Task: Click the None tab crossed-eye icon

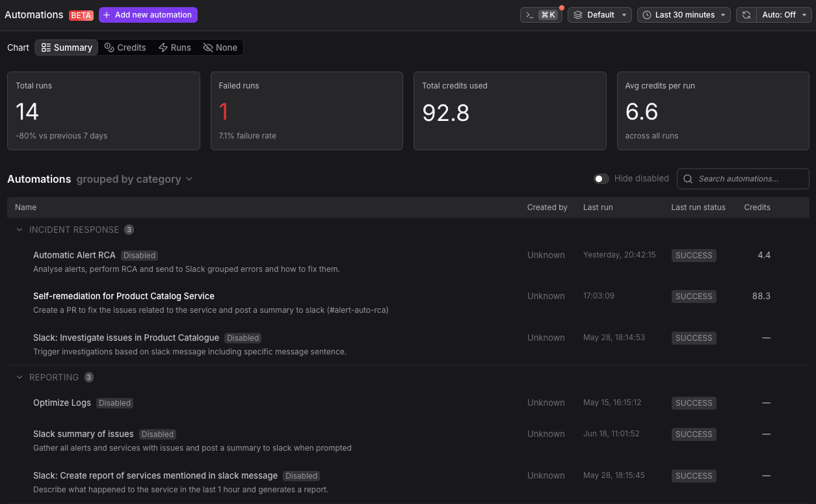Action: (x=208, y=47)
